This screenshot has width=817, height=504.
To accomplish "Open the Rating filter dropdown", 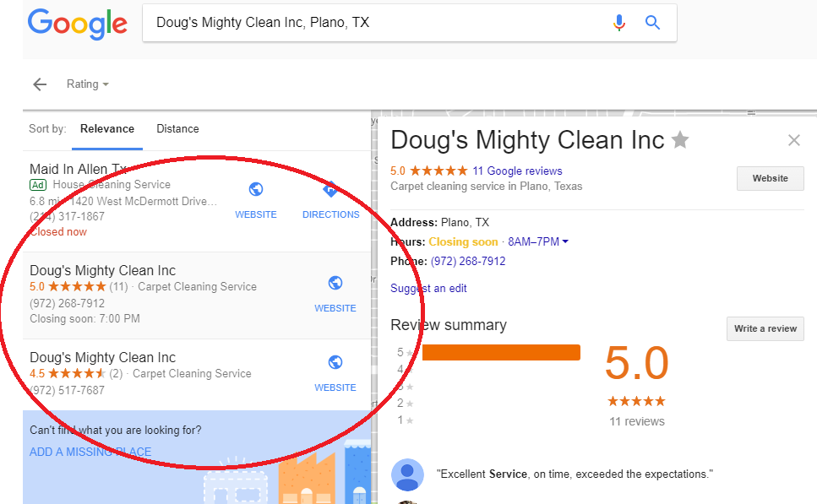I will (88, 84).
